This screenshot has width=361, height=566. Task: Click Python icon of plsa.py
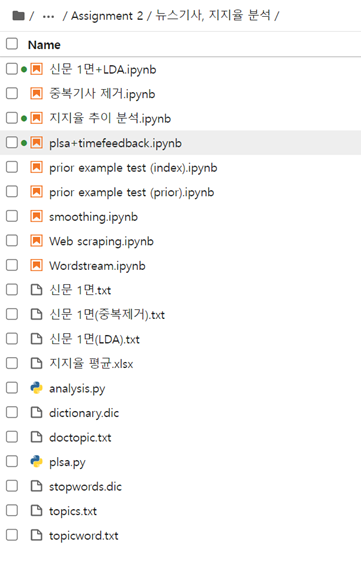pos(36,461)
